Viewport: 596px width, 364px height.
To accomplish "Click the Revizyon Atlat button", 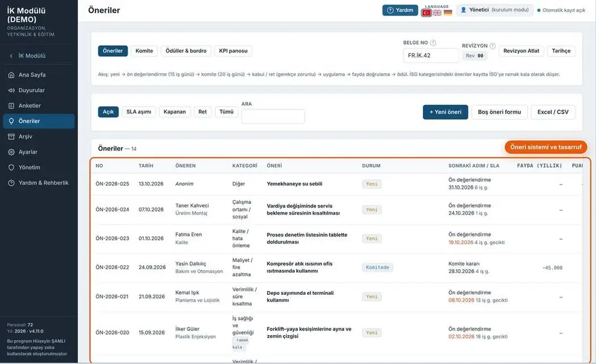I will pyautogui.click(x=521, y=51).
